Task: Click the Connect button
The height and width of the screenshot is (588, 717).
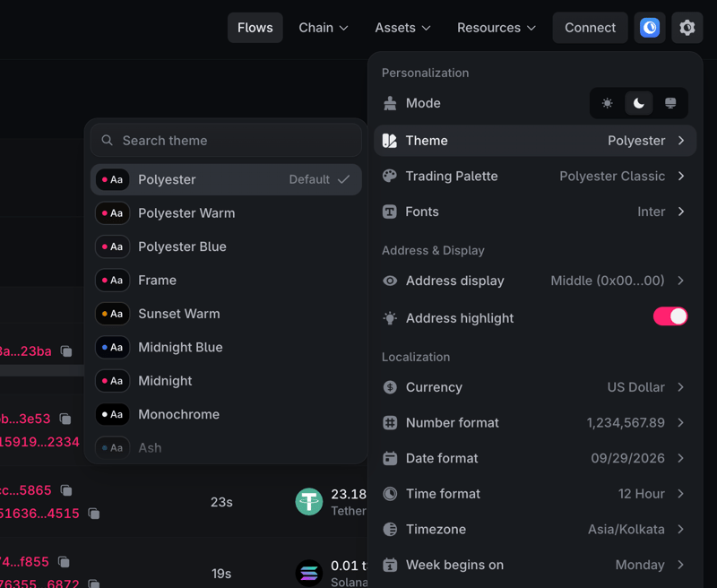Action: click(590, 28)
